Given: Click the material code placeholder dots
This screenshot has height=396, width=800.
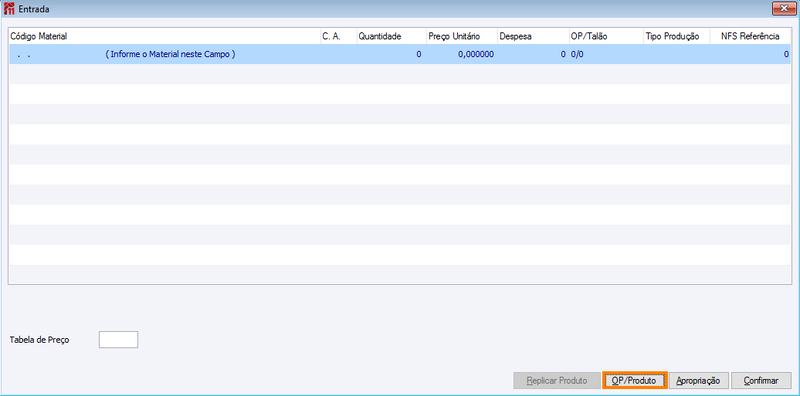Looking at the screenshot, I should click(23, 55).
